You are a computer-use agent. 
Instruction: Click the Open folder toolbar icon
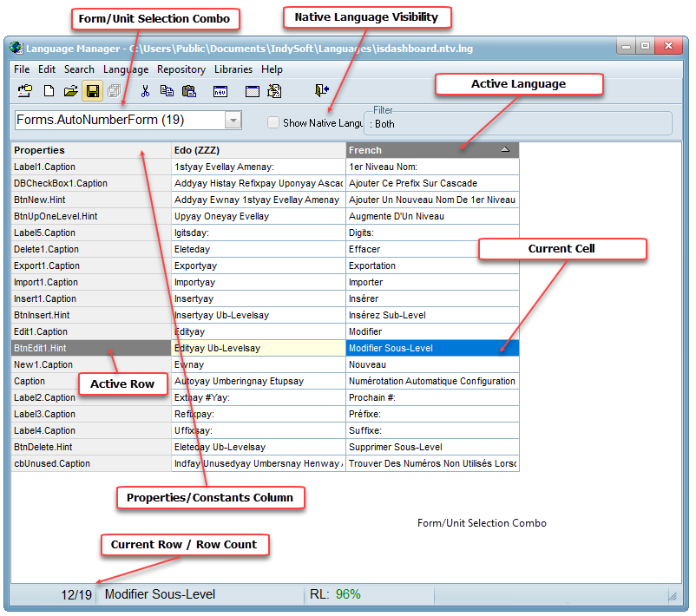point(70,90)
